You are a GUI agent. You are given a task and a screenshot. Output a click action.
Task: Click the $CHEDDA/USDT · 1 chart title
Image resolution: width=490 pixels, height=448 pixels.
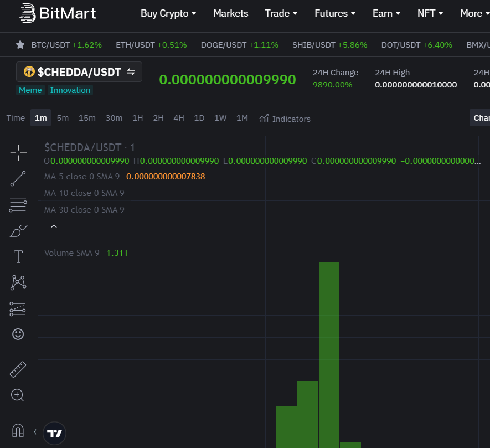(x=89, y=147)
